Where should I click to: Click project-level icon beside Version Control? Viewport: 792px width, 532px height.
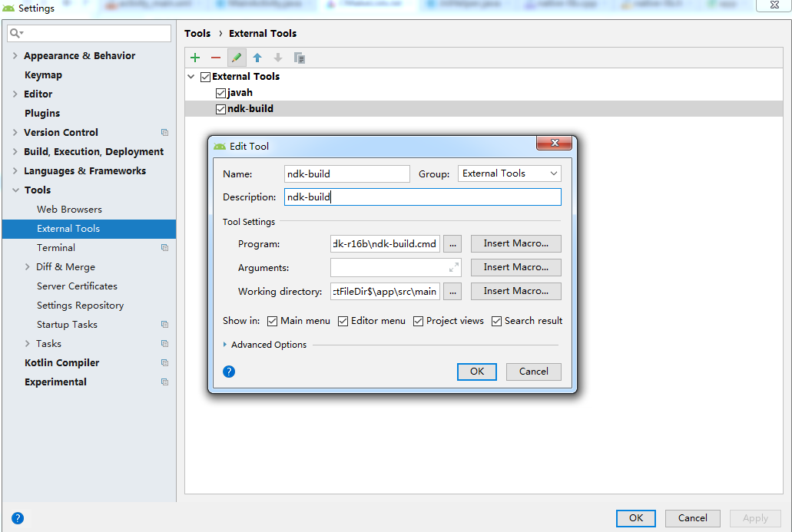[x=164, y=132]
